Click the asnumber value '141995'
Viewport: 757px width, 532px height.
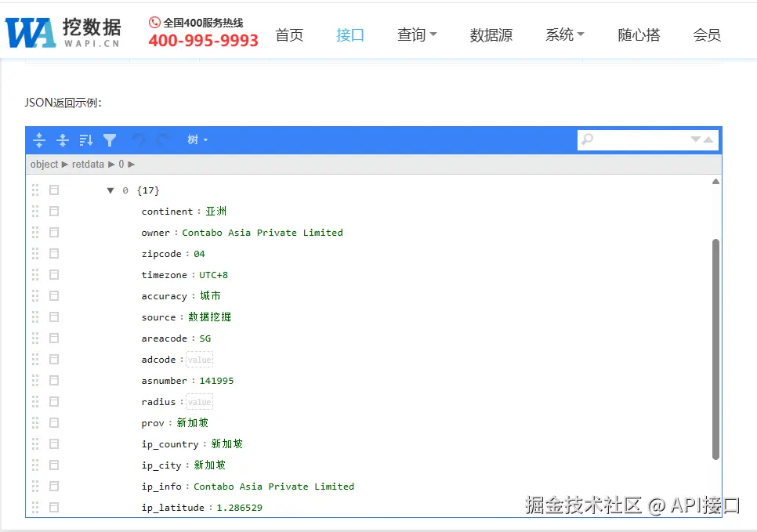coord(216,381)
